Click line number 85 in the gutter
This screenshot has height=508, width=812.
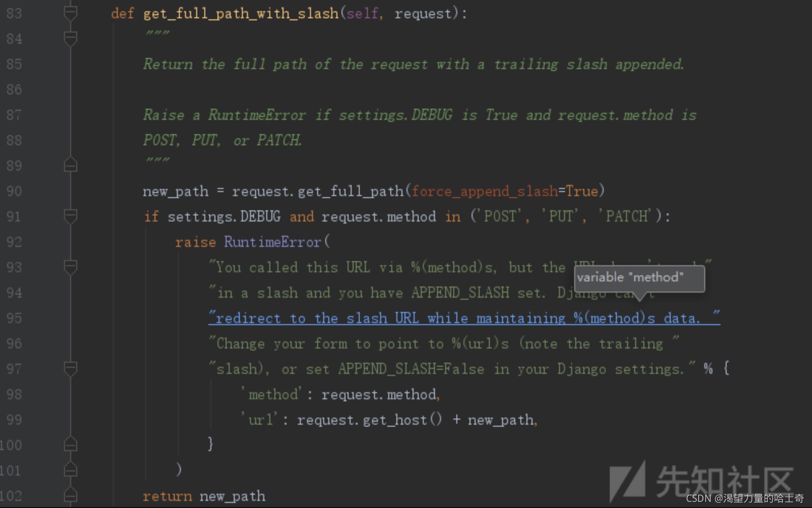click(14, 64)
